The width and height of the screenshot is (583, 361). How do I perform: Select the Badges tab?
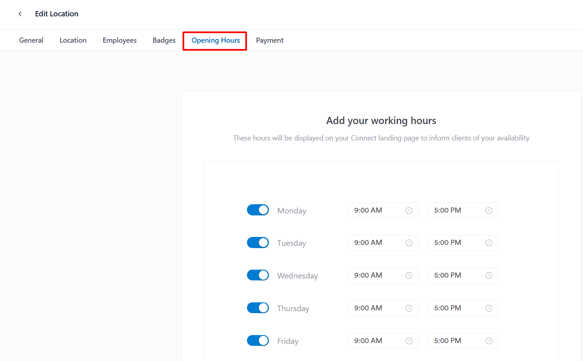(x=164, y=40)
